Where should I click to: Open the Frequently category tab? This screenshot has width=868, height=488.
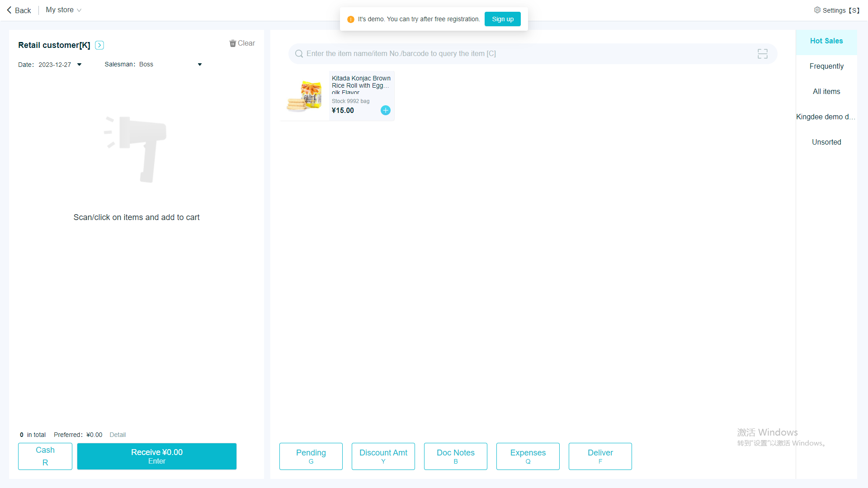point(826,66)
